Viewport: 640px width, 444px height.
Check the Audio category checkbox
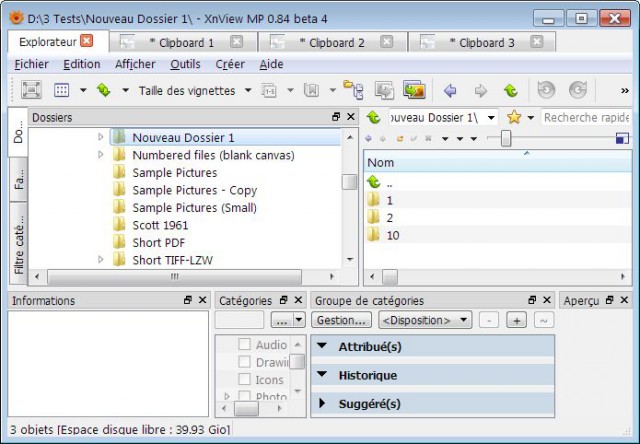pyautogui.click(x=244, y=344)
